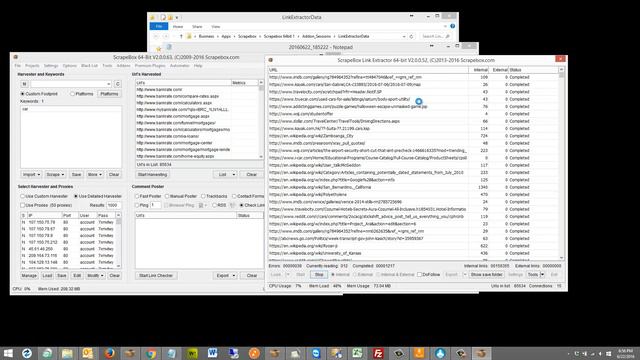Open Outlook from the taskbar
The height and width of the screenshot is (360, 640).
pyautogui.click(x=88, y=353)
